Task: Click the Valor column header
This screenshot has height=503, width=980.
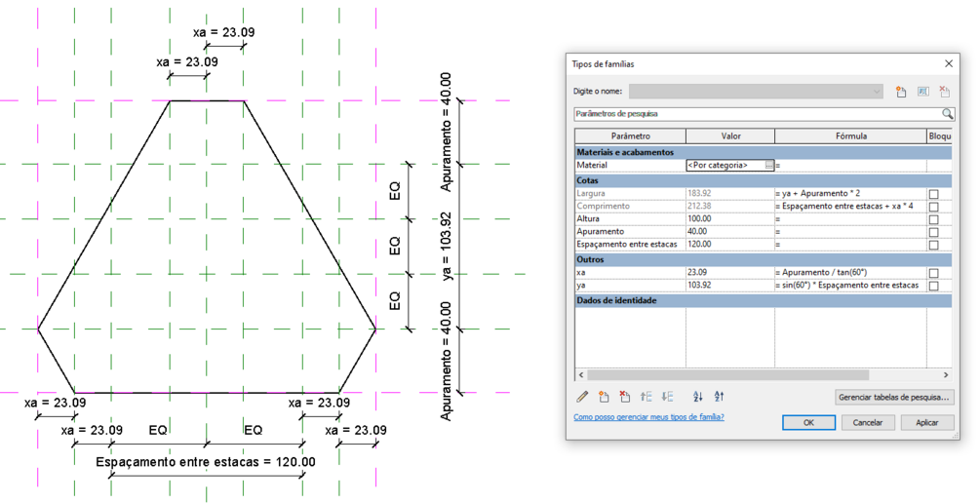Action: [x=730, y=136]
